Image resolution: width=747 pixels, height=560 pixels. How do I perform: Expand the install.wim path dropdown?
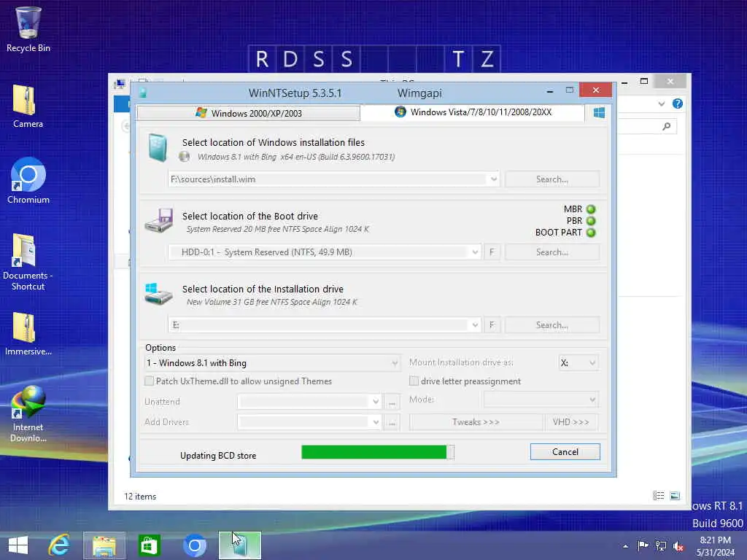494,179
